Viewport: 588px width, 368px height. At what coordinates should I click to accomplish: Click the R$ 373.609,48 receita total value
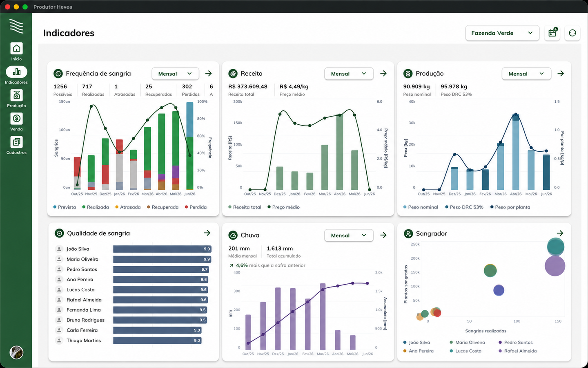click(248, 87)
